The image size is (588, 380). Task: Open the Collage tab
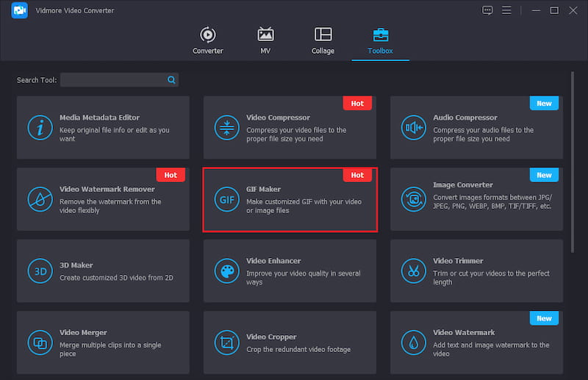point(323,41)
